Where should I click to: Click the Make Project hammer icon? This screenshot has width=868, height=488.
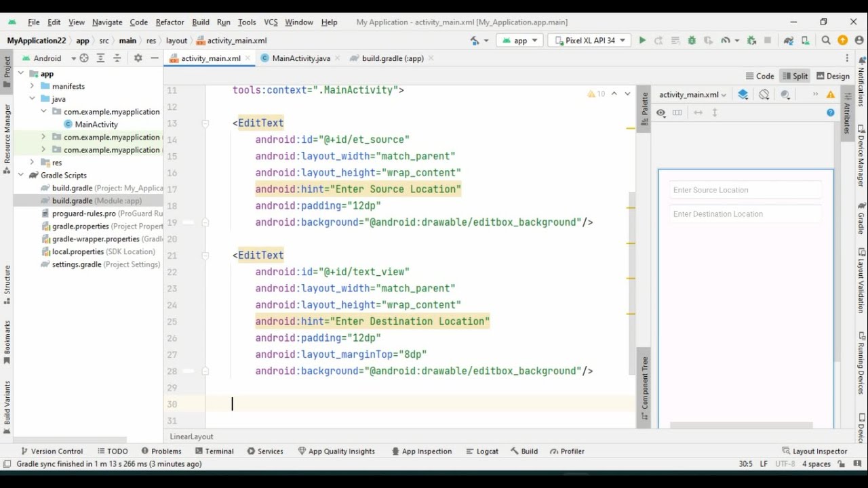(475, 41)
